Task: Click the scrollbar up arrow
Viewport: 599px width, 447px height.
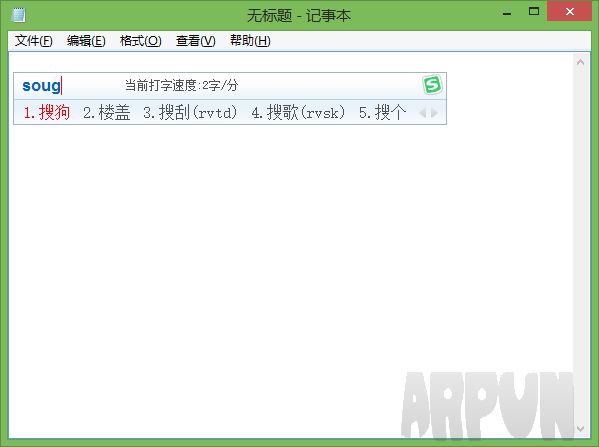Action: click(x=580, y=62)
